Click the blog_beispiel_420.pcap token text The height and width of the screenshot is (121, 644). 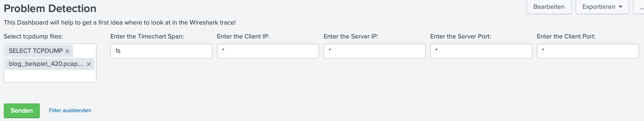coord(46,64)
